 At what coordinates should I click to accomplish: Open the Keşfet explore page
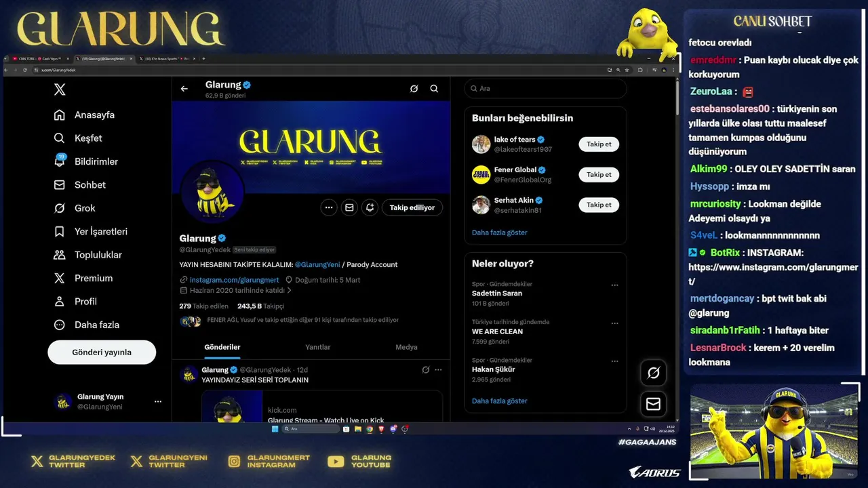coord(78,138)
